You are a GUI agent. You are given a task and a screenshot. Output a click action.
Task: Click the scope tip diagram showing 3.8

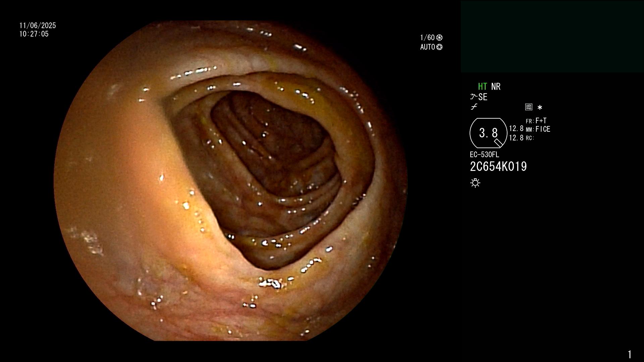[488, 133]
